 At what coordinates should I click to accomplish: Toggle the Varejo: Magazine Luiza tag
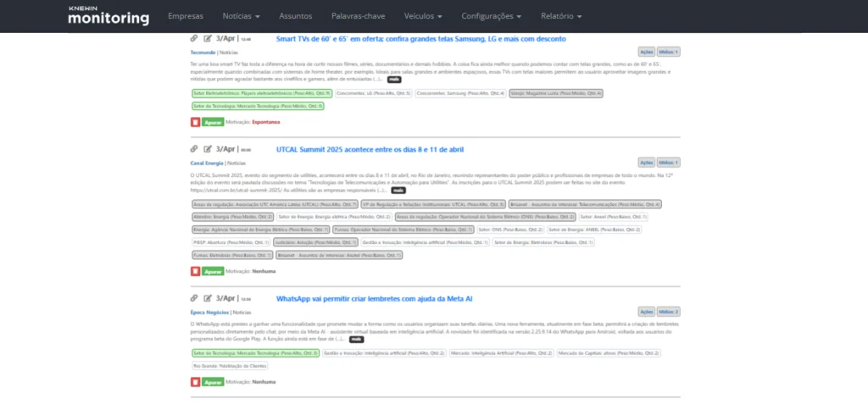(556, 93)
